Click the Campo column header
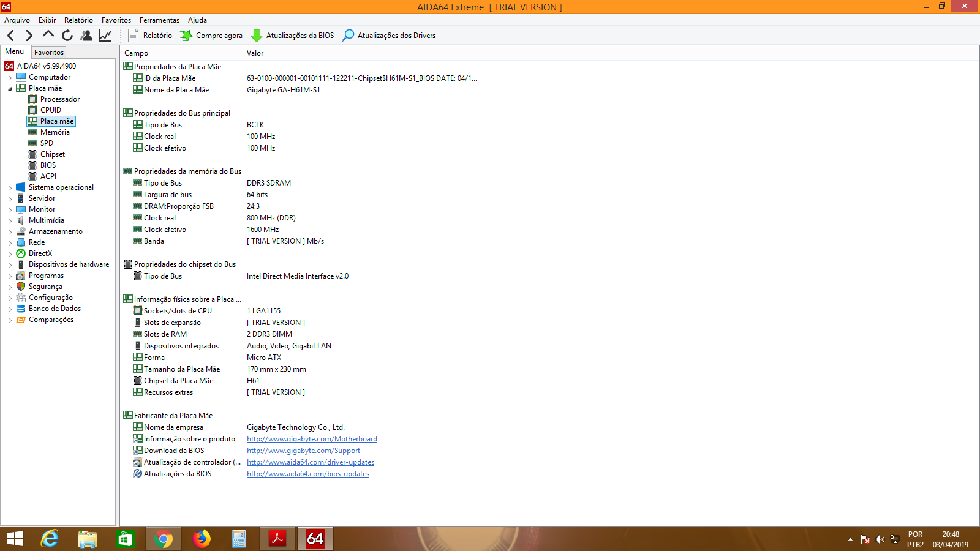 click(181, 53)
